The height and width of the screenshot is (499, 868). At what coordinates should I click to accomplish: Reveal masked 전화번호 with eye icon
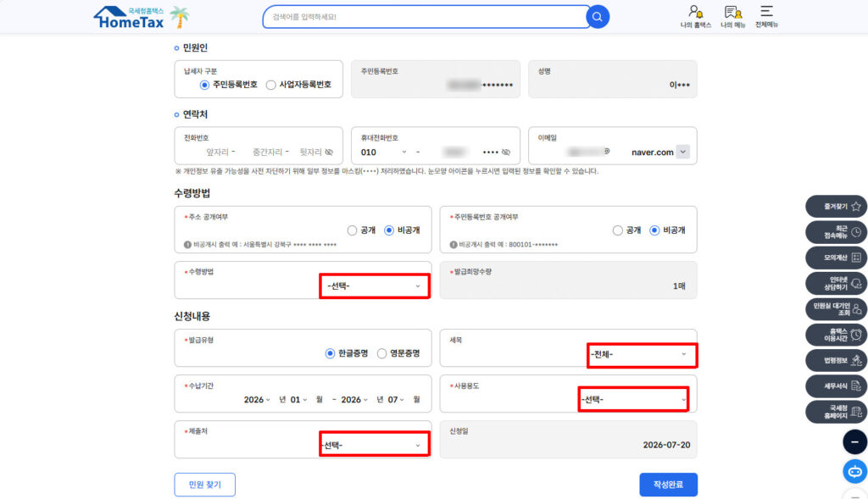[x=330, y=152]
